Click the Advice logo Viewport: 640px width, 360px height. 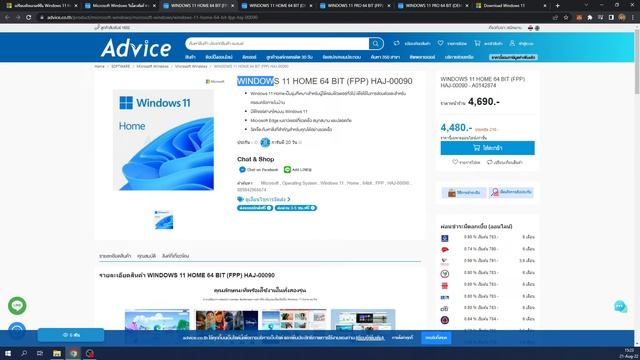tap(136, 48)
